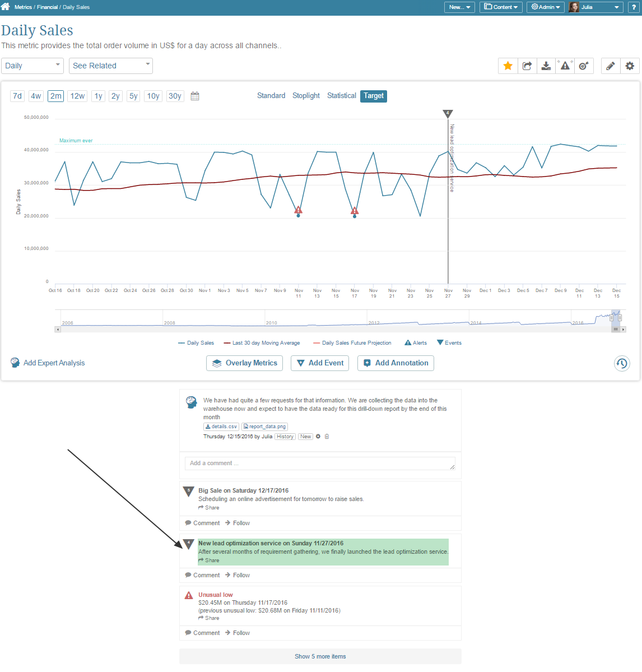Click the download data icon
The width and height of the screenshot is (642, 672).
coord(546,66)
